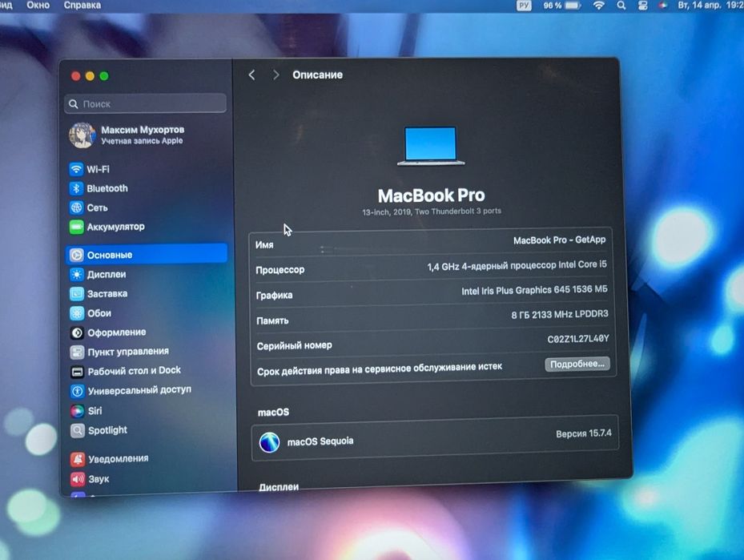Click the yellow minimize window button
The height and width of the screenshot is (560, 744).
90,76
